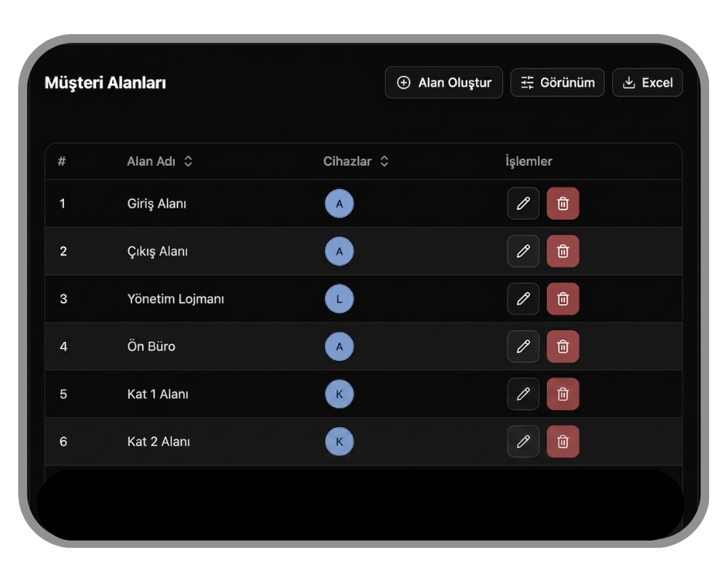Select the Kat 1 Alanı name text
The image size is (728, 582).
pyautogui.click(x=158, y=394)
